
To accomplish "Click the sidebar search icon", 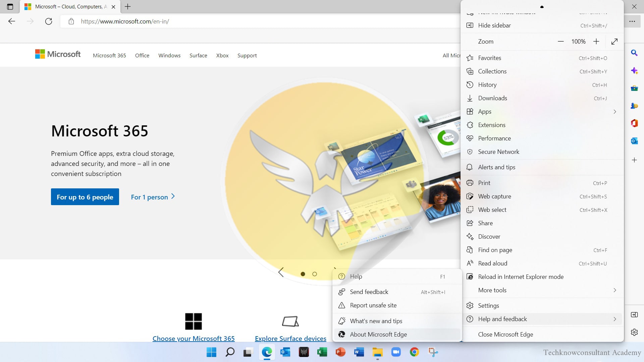I will coord(634,53).
